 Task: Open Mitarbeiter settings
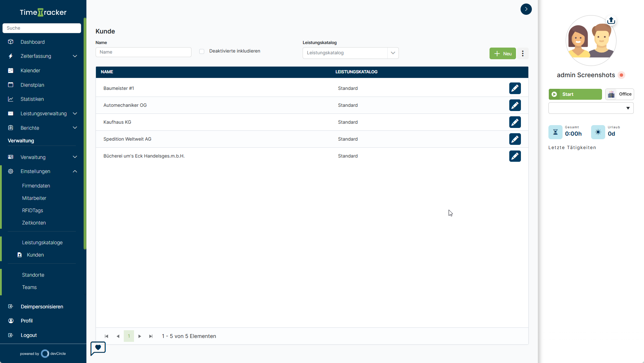tap(34, 198)
